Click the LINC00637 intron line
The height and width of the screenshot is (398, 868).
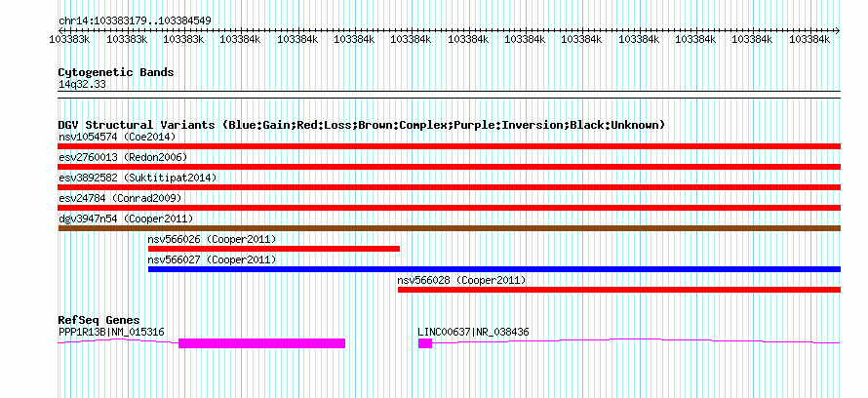[636, 341]
